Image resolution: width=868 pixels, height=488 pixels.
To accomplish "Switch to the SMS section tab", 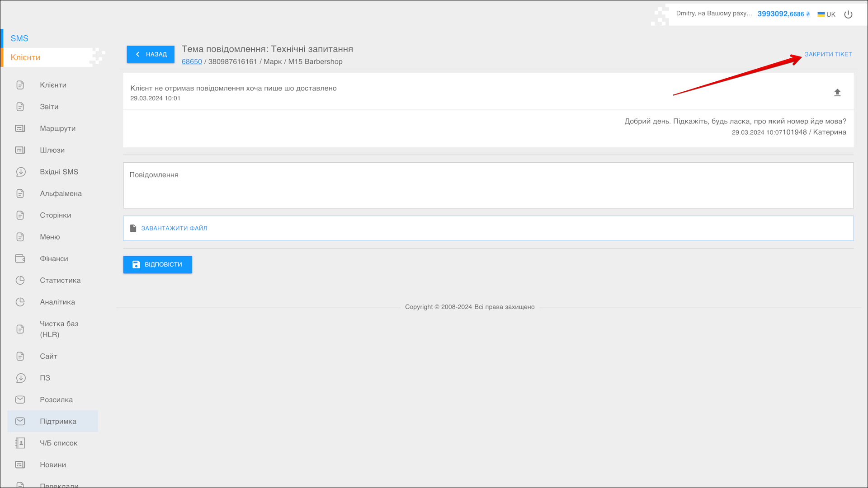I will coord(19,38).
